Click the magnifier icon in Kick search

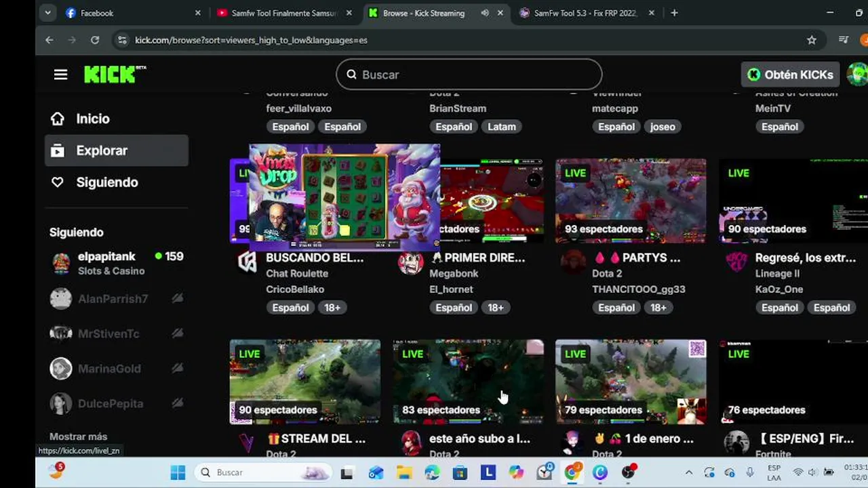351,75
